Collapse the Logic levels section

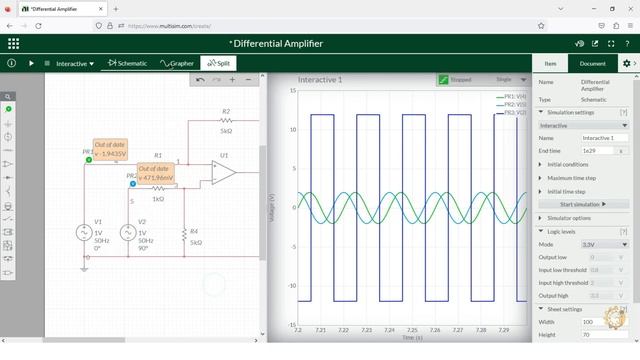[541, 231]
